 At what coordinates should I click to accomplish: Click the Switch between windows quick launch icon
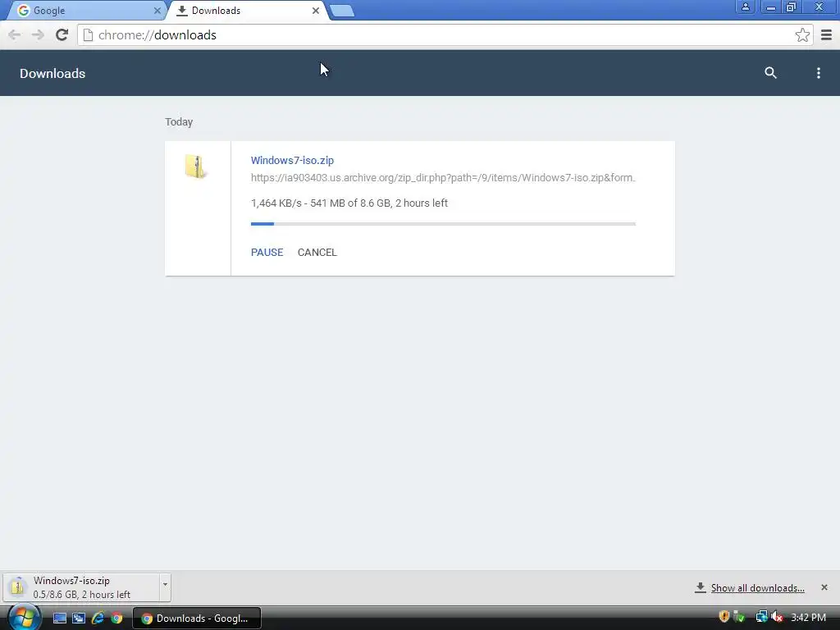(79, 619)
